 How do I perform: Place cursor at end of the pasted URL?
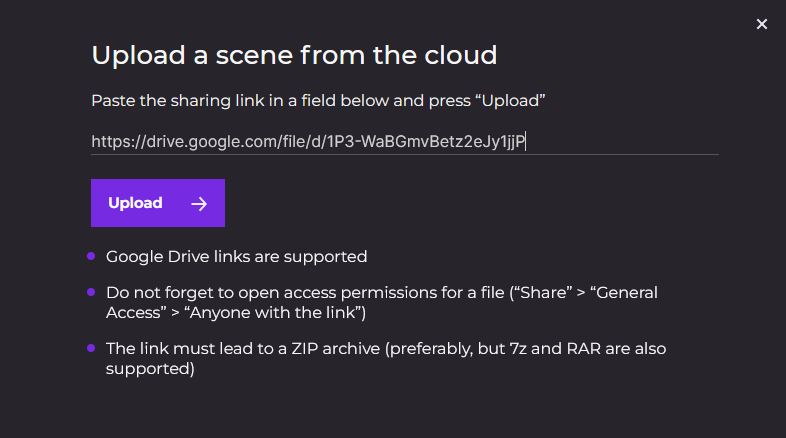[526, 142]
